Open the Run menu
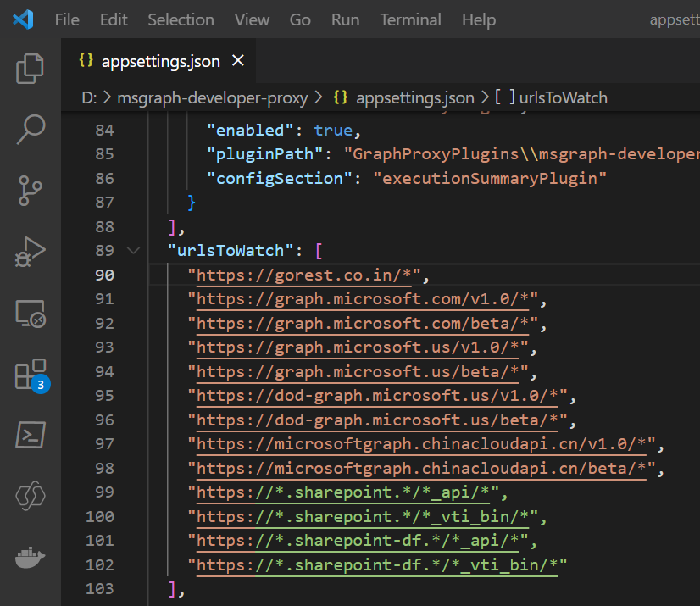The width and height of the screenshot is (700, 606). (x=345, y=19)
